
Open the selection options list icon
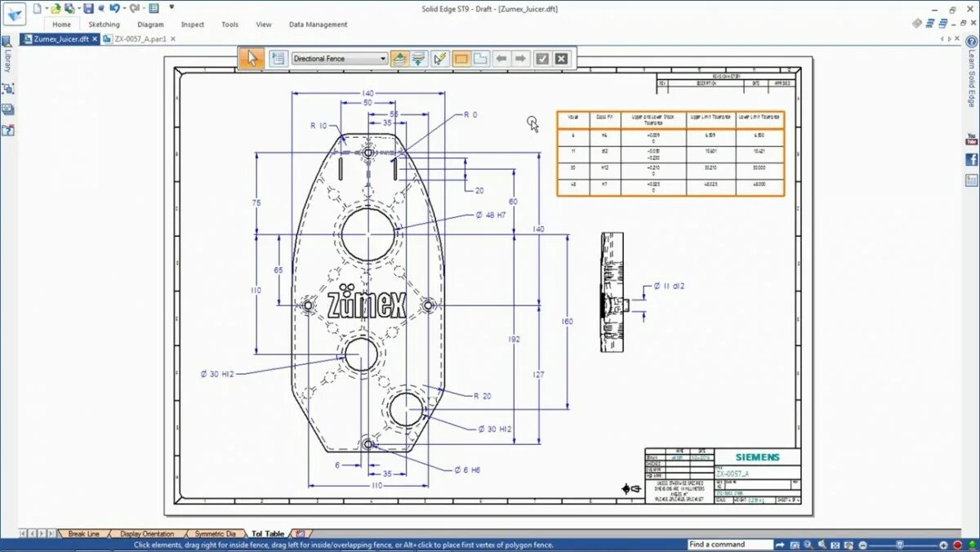pos(278,58)
